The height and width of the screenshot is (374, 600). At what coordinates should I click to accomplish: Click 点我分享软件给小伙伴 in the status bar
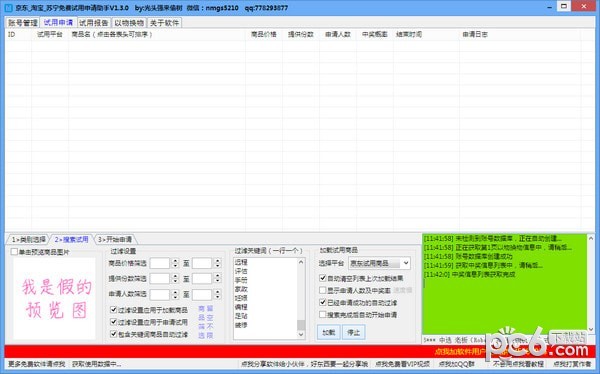(304, 364)
